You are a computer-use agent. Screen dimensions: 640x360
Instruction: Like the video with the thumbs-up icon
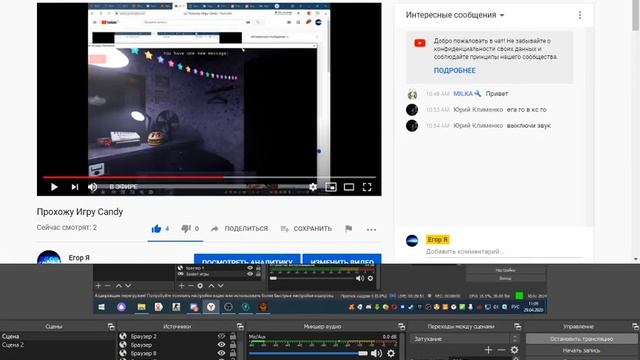[156, 229]
